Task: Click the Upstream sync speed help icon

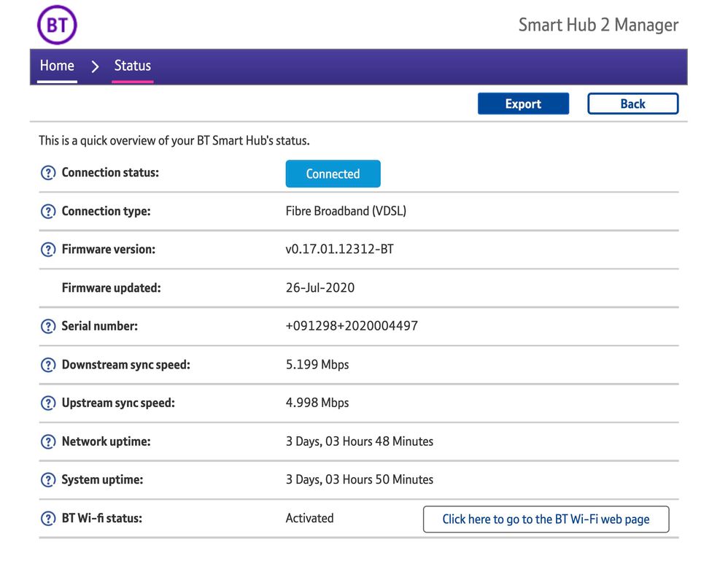Action: coord(48,402)
